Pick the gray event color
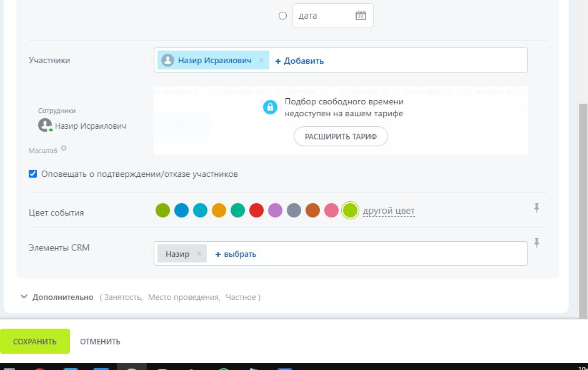588x370 pixels. pyautogui.click(x=294, y=210)
